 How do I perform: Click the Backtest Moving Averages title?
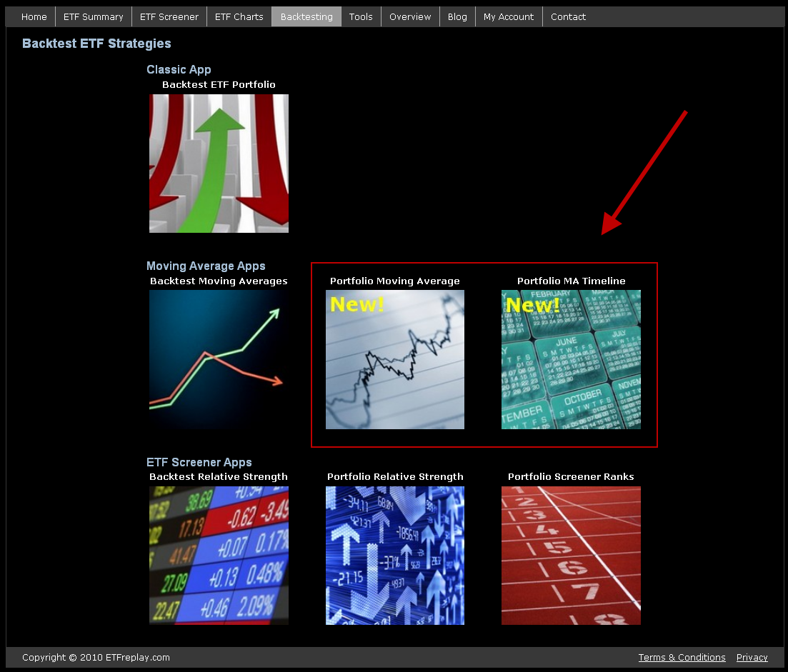point(219,281)
